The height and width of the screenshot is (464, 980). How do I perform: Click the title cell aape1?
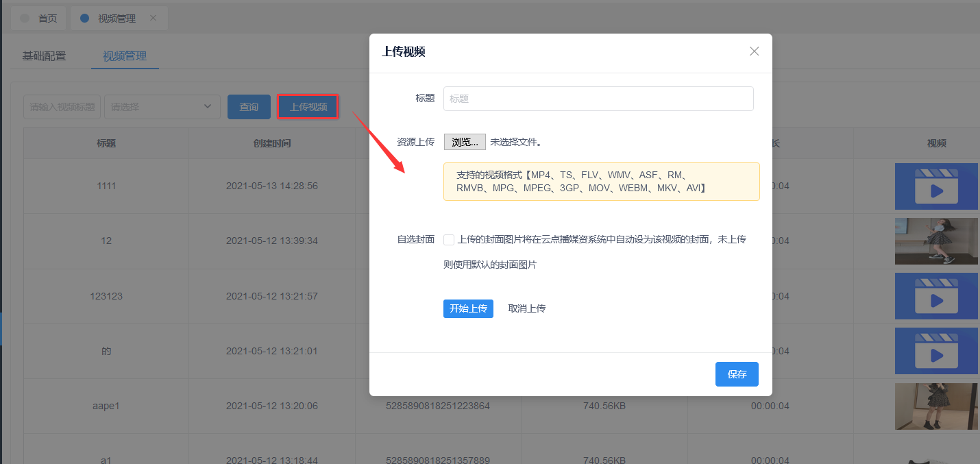[106, 406]
